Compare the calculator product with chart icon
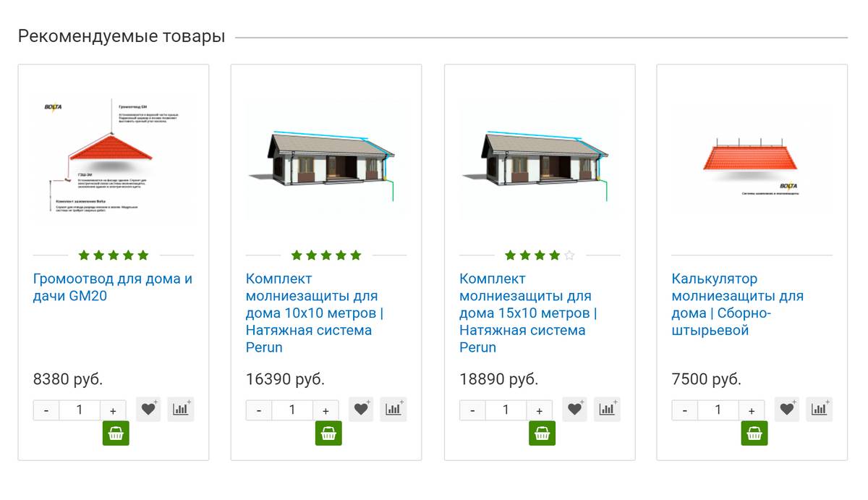Screen dimensions: 868x500 820,409
